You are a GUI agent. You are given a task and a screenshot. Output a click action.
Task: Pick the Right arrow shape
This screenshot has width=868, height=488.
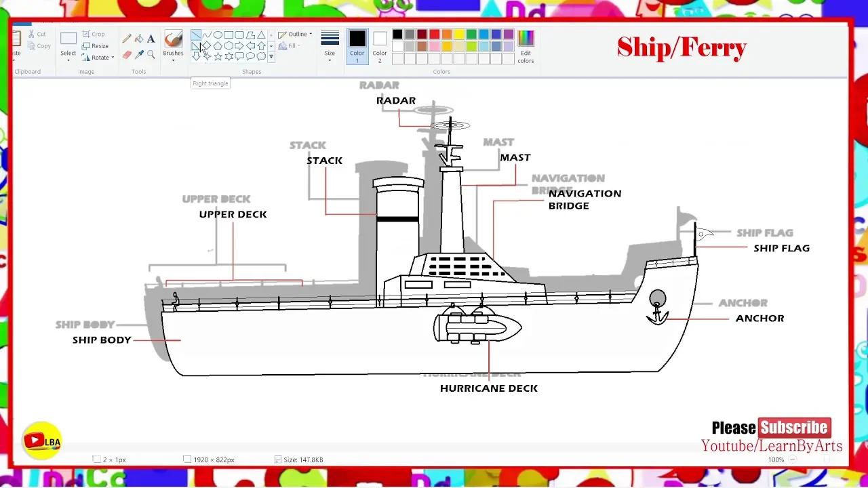(239, 46)
